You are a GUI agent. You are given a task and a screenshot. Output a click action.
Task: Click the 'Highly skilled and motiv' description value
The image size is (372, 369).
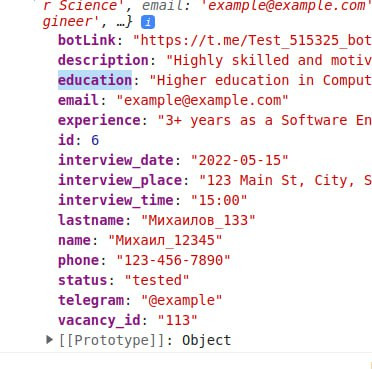click(x=269, y=60)
